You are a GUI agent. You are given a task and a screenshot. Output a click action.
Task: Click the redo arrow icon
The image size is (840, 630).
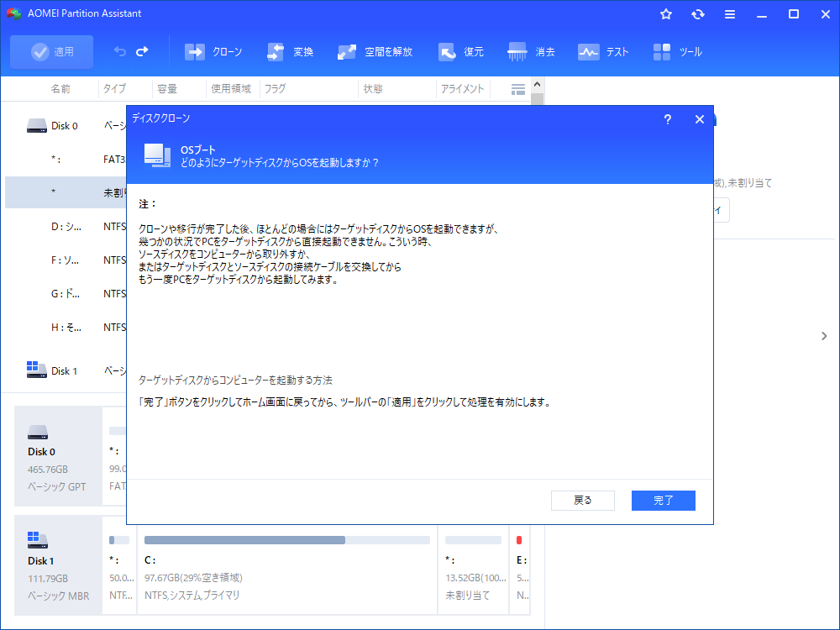coord(142,52)
